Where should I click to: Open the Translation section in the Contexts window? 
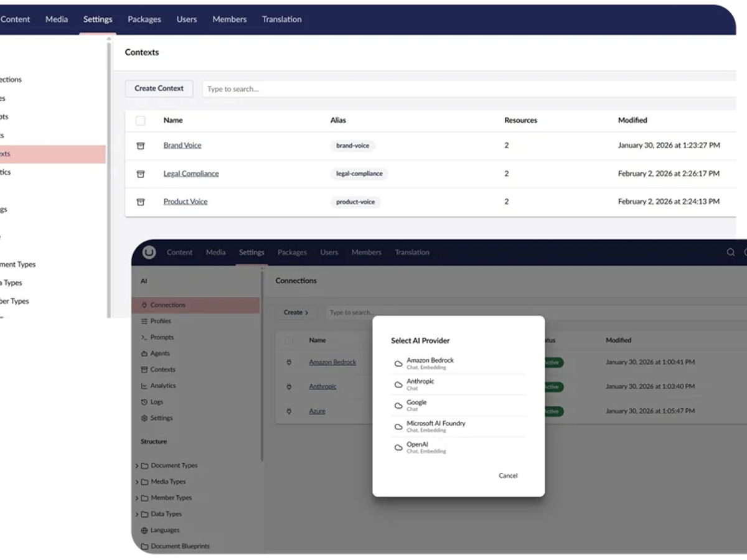point(282,19)
